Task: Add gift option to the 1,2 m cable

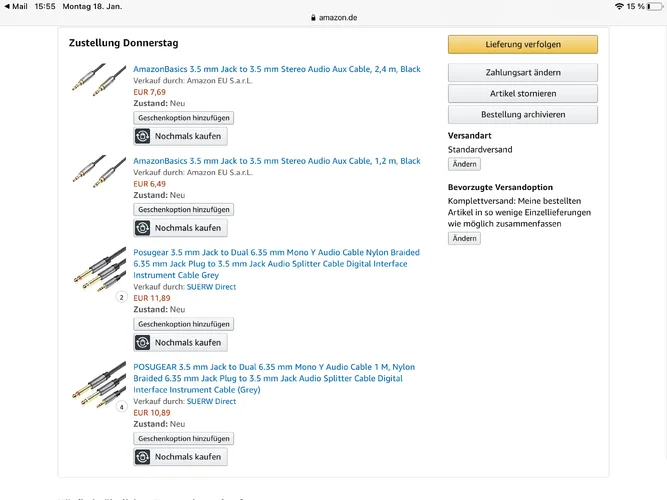Action: 184,210
